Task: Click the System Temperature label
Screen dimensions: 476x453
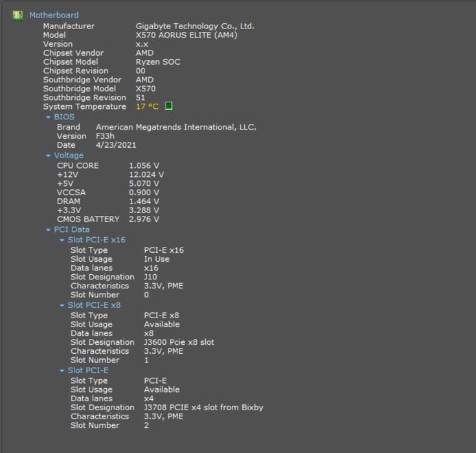Action: (85, 107)
